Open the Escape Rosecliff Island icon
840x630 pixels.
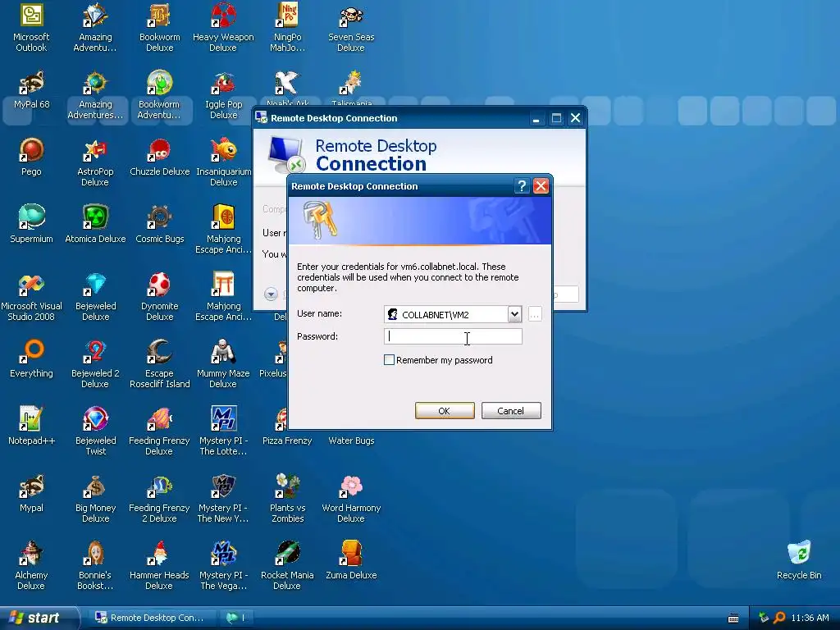click(159, 364)
